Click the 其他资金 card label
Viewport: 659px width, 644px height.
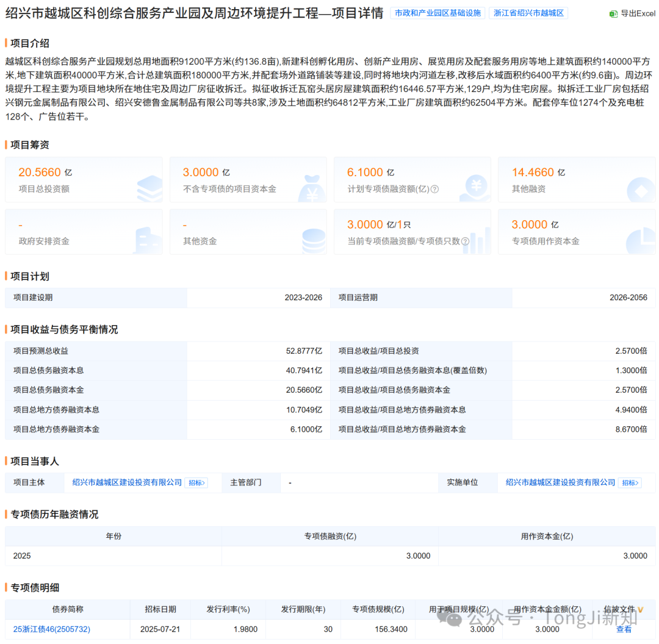200,241
